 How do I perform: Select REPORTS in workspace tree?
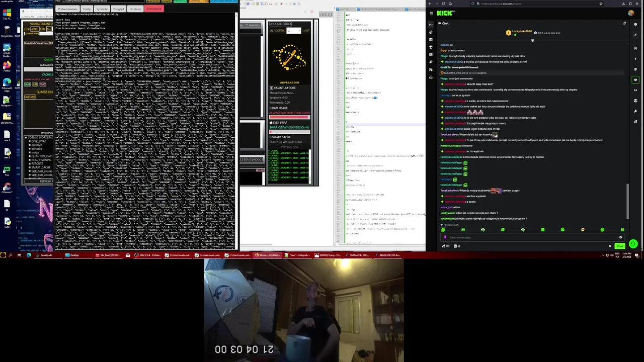point(37,164)
